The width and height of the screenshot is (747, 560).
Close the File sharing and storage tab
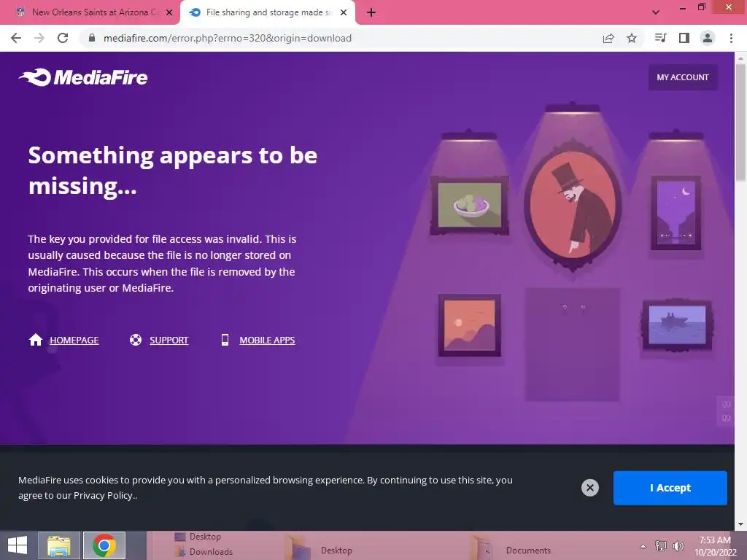pyautogui.click(x=344, y=12)
